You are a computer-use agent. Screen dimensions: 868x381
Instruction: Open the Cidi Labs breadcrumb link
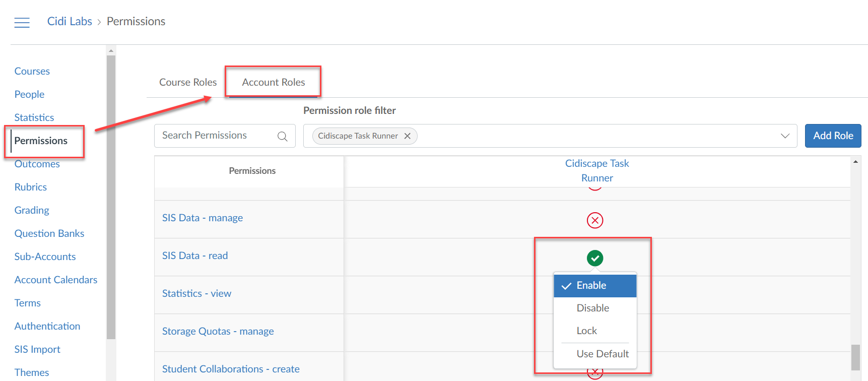point(70,21)
